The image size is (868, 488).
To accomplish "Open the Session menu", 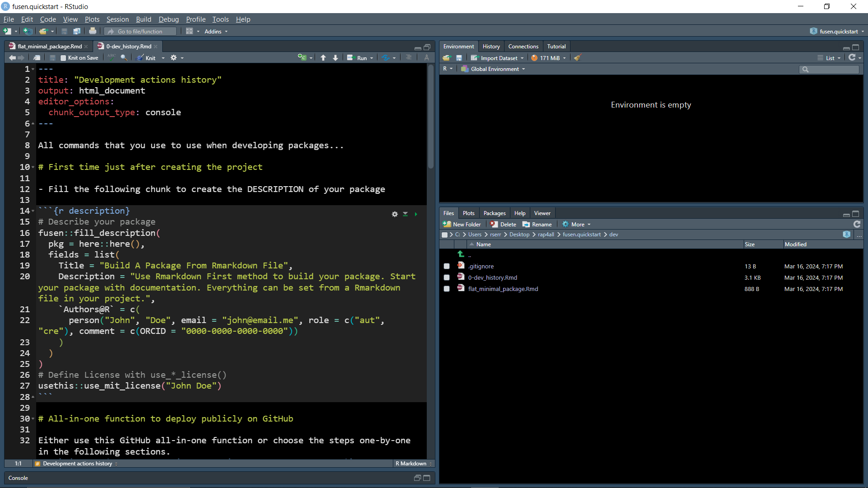I will [x=118, y=19].
